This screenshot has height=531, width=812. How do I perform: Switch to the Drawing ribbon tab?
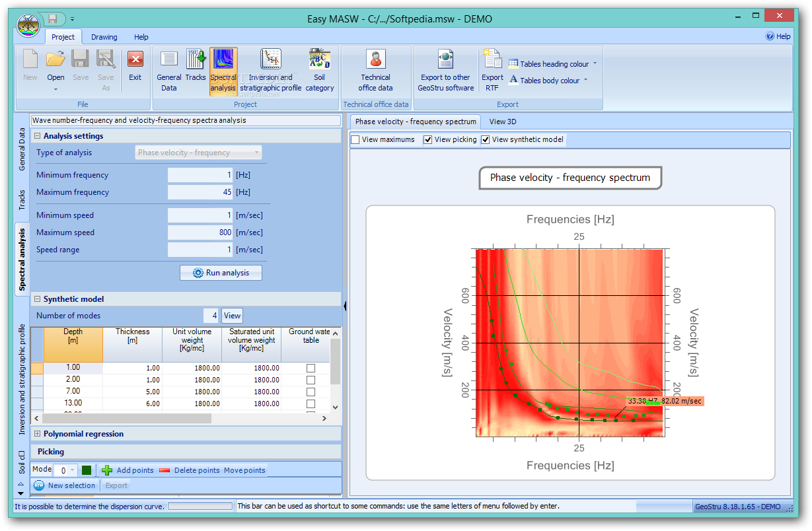pos(104,37)
